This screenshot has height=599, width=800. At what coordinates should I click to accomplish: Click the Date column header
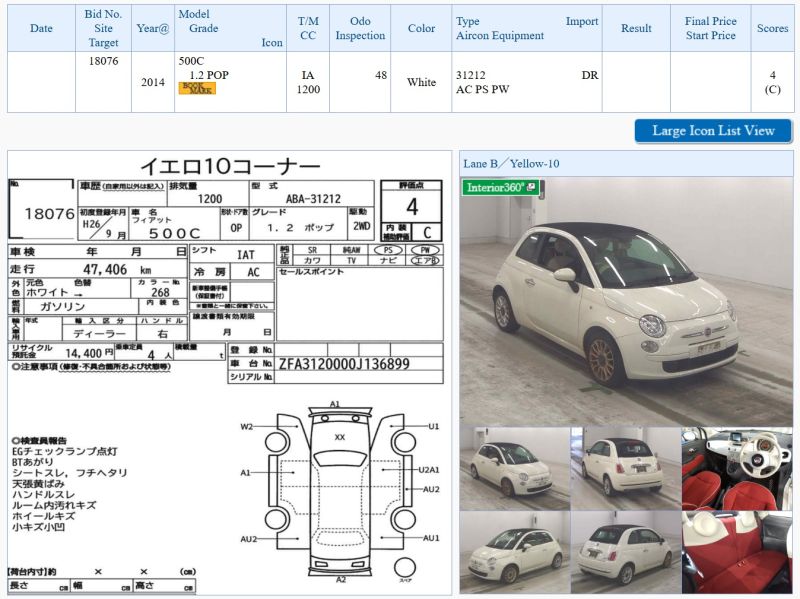coord(41,29)
